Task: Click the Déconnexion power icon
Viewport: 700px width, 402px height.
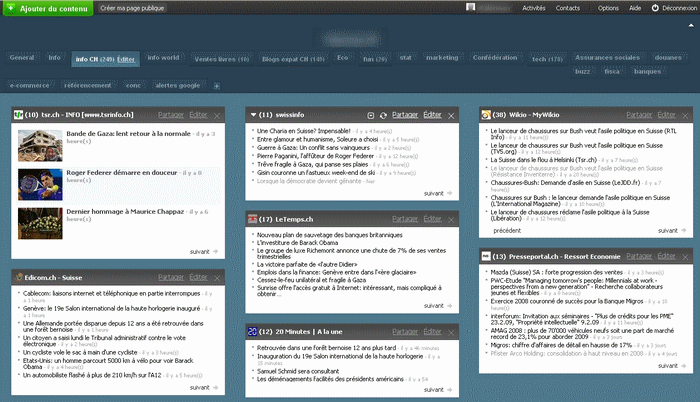Action: pos(655,8)
